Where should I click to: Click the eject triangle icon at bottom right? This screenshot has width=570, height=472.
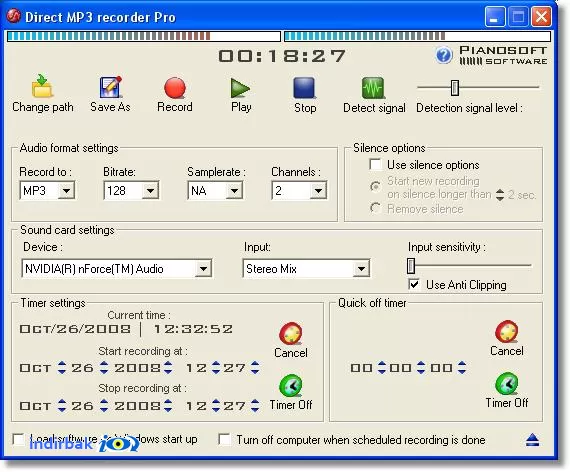[532, 440]
